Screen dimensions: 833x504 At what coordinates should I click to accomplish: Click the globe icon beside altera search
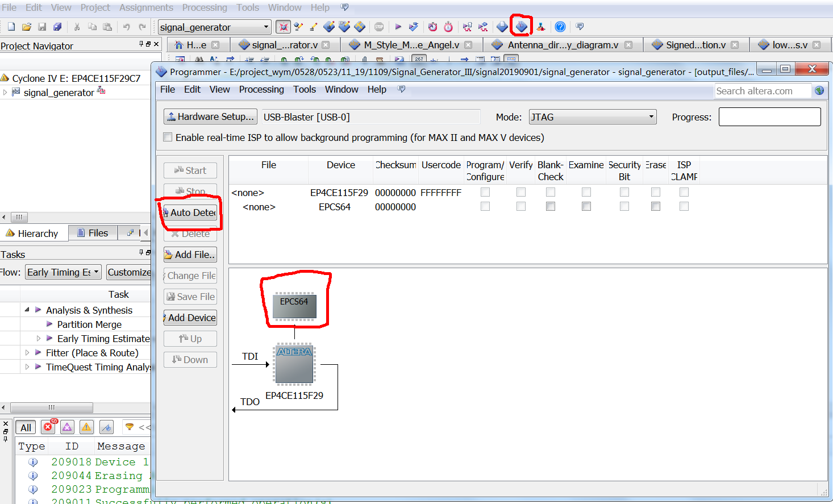(819, 90)
